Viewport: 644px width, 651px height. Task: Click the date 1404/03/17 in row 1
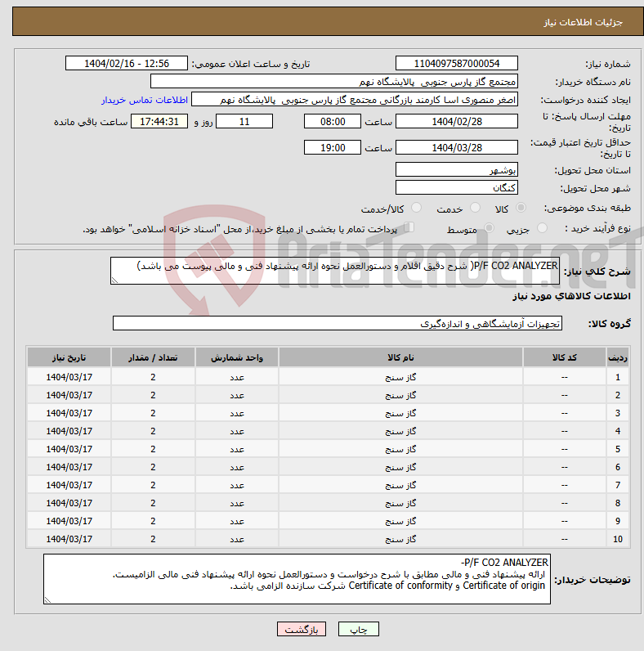click(69, 377)
